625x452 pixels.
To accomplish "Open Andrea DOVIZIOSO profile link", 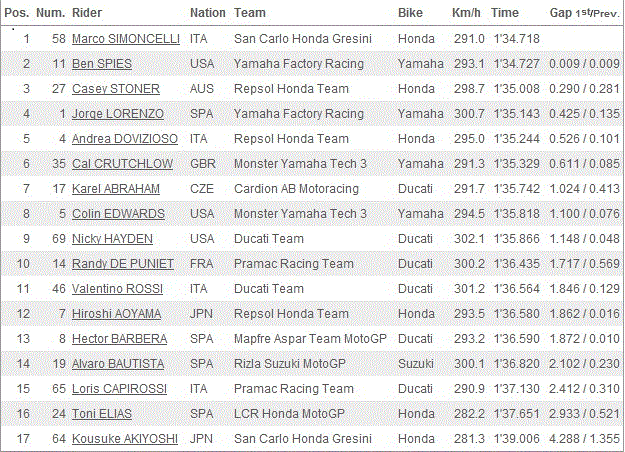I will (125, 139).
